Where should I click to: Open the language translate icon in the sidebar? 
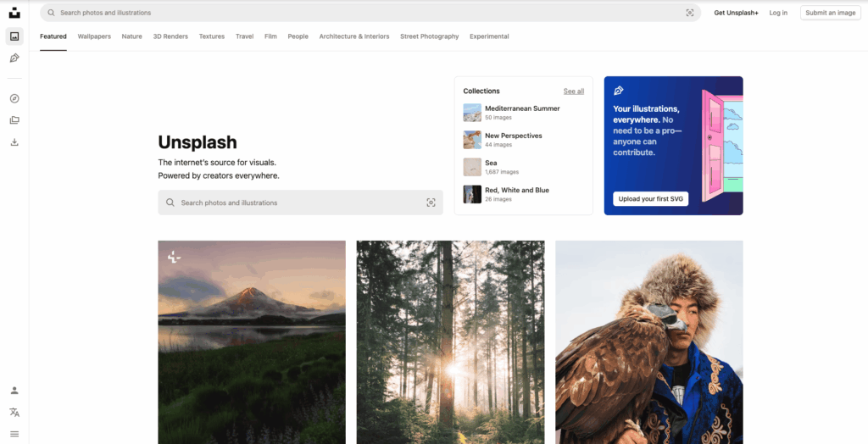[x=14, y=413]
